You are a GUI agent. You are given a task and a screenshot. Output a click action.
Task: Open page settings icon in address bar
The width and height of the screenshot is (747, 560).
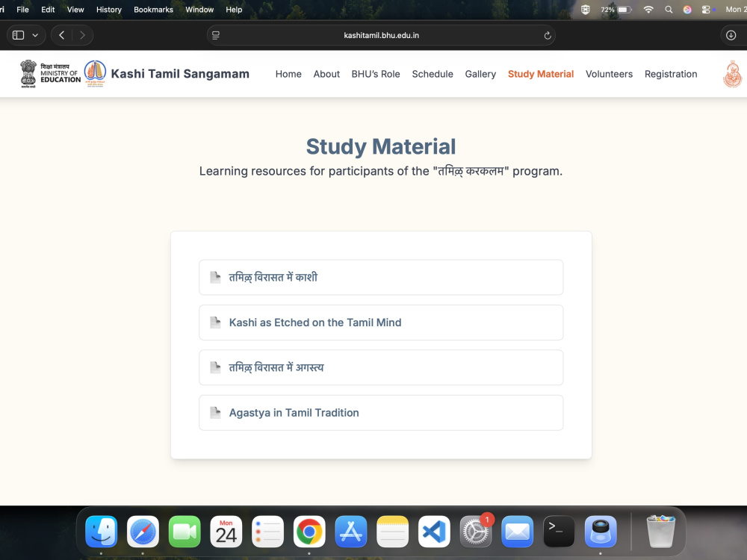pyautogui.click(x=216, y=35)
